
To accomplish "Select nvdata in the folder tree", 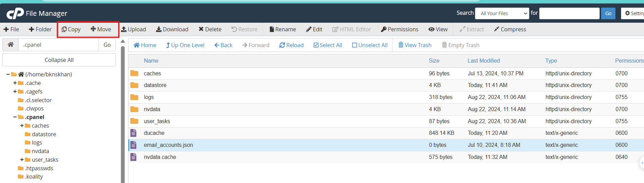I will click(x=41, y=151).
